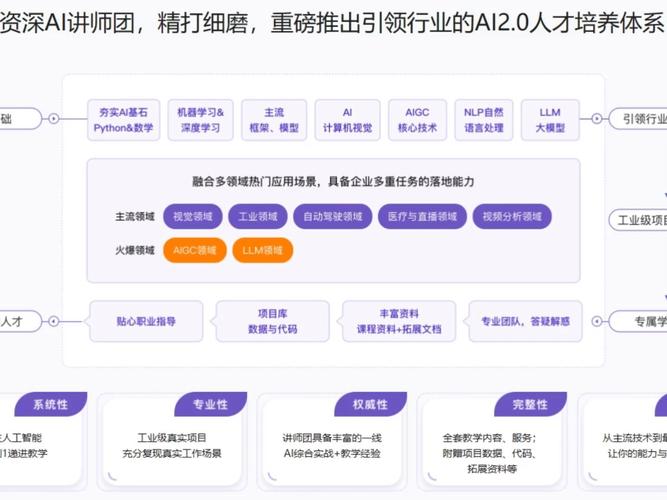Click the 引领行业 pill on the right
Screen dimensions: 667x500
coord(638,119)
